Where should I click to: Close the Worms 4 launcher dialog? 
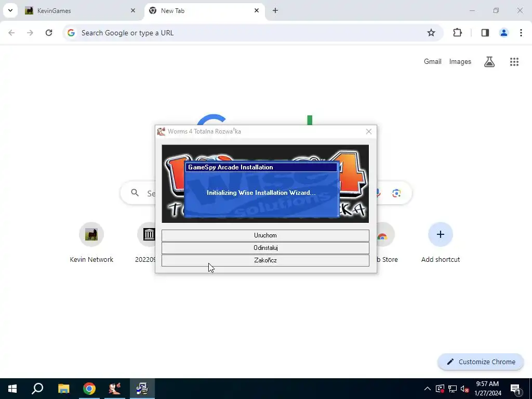tap(369, 131)
